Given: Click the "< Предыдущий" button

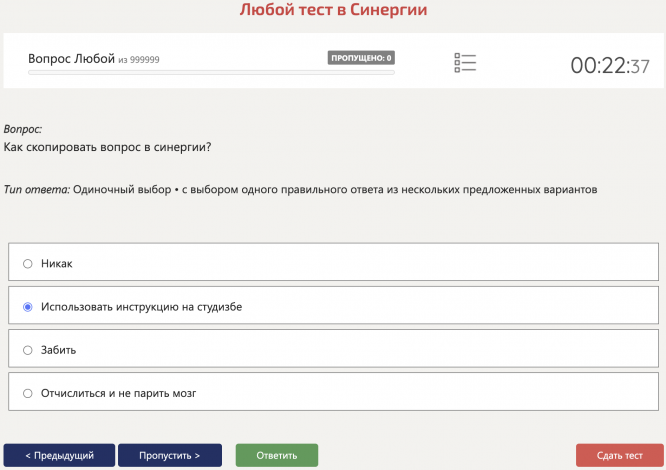Looking at the screenshot, I should pos(59,456).
